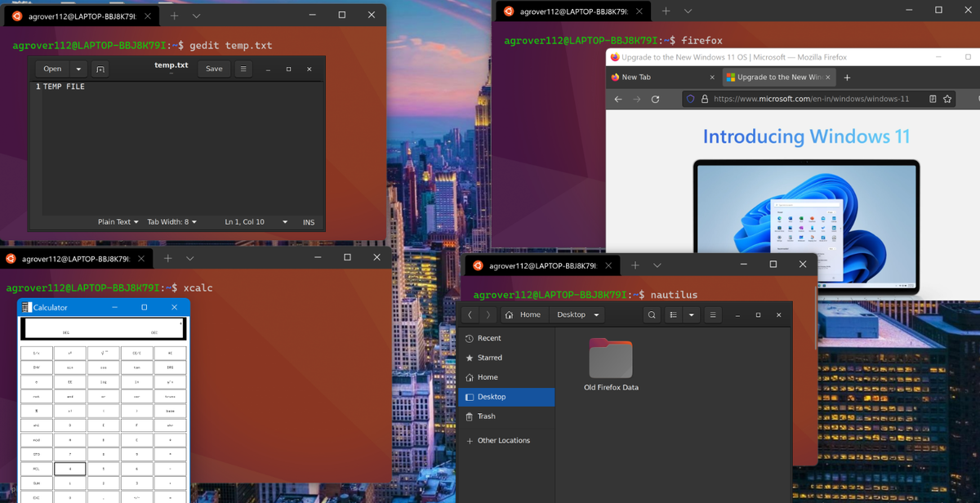Click the "TEMP FILE" text line in gedit
980x503 pixels.
pyautogui.click(x=64, y=87)
